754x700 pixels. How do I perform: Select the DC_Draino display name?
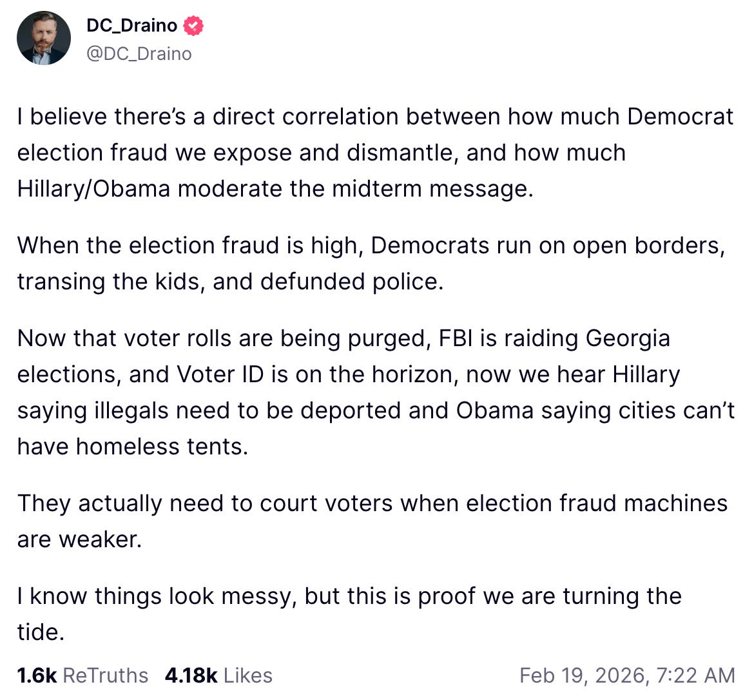pyautogui.click(x=132, y=26)
